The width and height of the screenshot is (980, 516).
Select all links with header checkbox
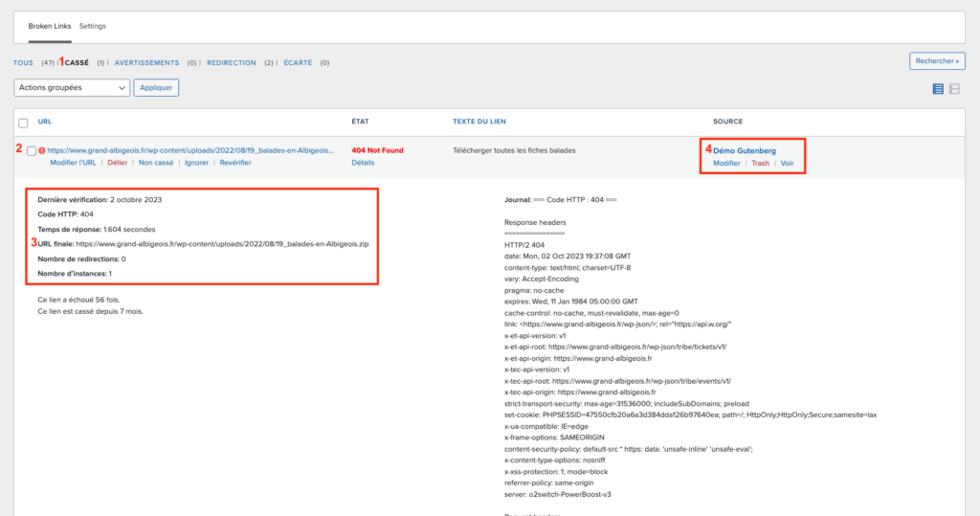click(23, 122)
